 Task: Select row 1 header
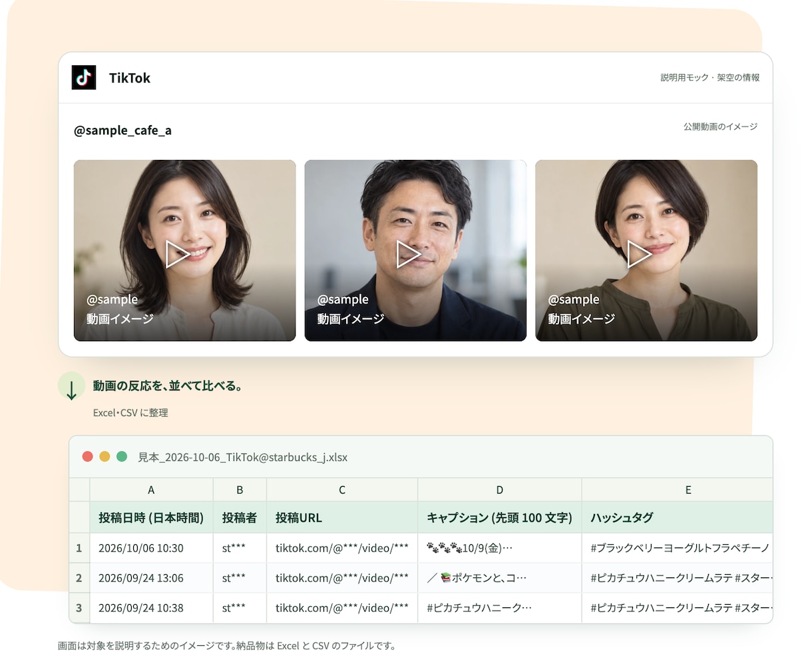click(x=79, y=548)
